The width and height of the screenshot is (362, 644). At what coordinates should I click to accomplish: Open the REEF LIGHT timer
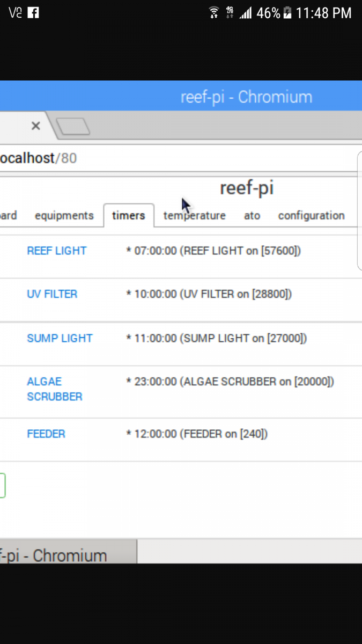(56, 251)
